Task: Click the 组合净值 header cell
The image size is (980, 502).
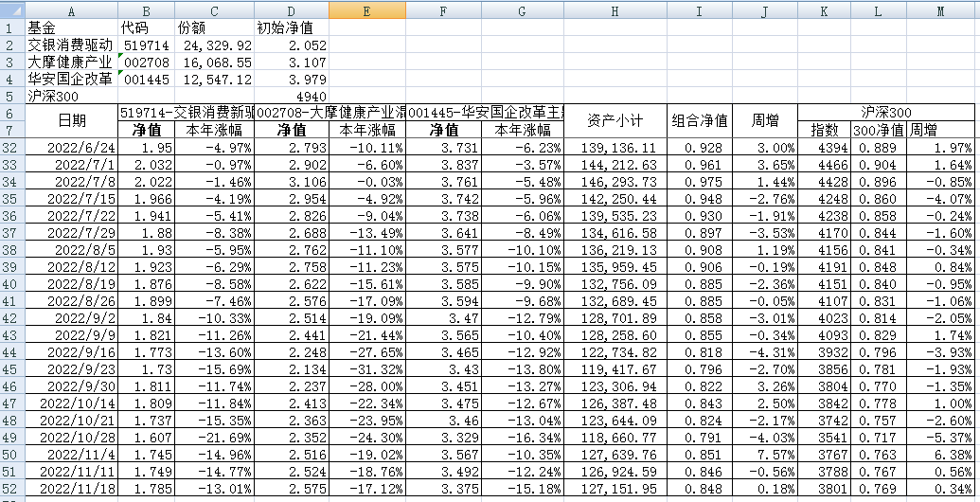Action: [700, 121]
